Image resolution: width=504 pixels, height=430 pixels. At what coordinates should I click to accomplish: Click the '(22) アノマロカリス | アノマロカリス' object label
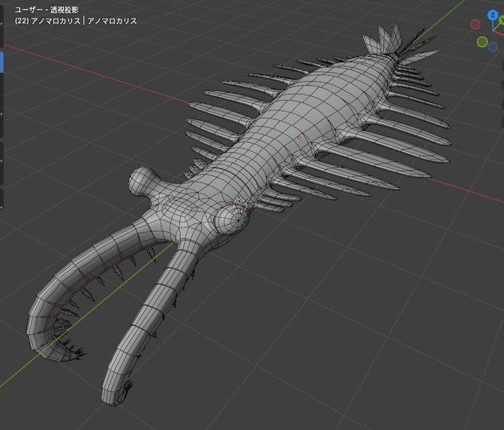pyautogui.click(x=76, y=21)
